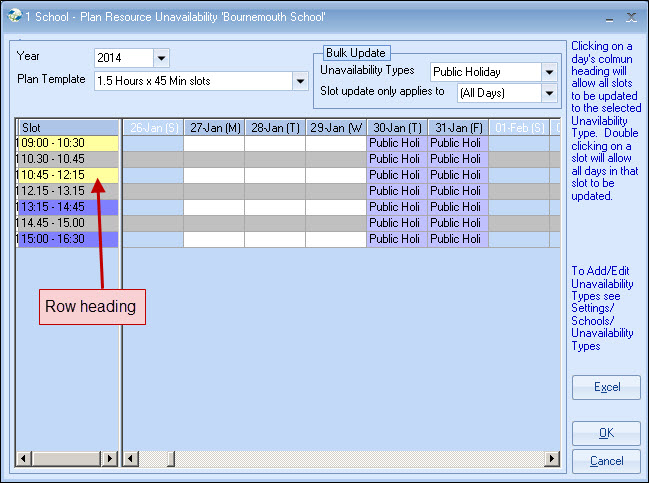Minimize the dialog window
Image resolution: width=649 pixels, height=483 pixels.
tap(607, 18)
